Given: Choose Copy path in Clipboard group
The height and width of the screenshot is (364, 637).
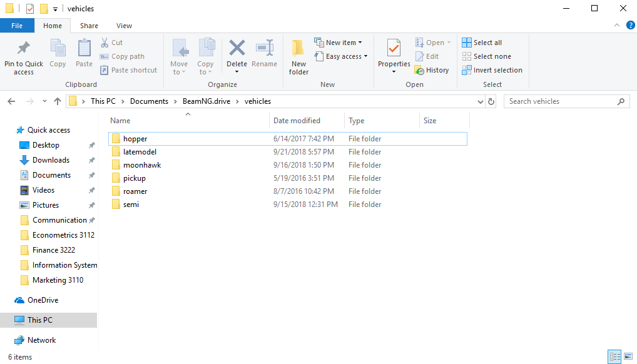Looking at the screenshot, I should (x=122, y=56).
